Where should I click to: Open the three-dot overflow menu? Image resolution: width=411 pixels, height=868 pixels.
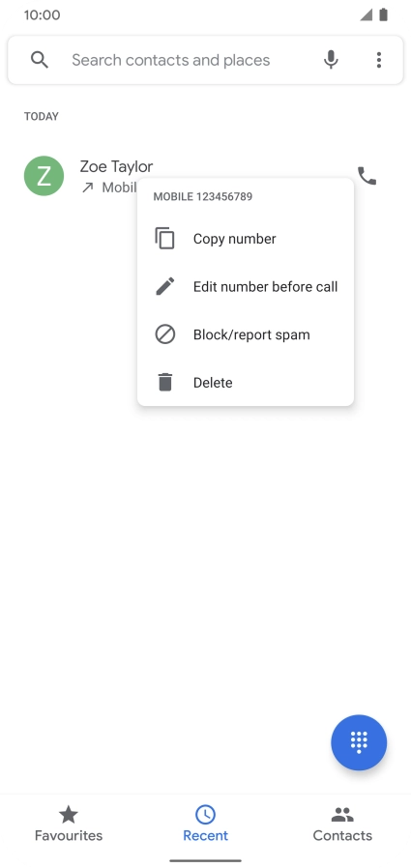click(x=379, y=60)
